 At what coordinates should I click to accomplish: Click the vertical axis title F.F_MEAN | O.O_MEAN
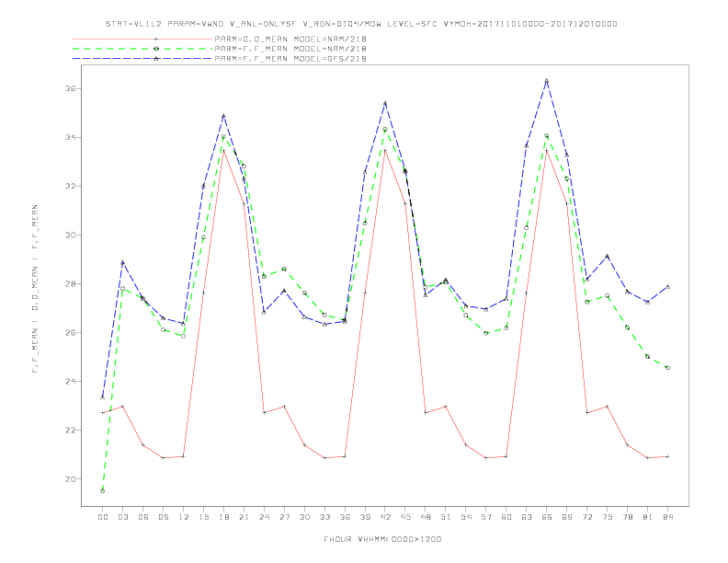click(35, 289)
